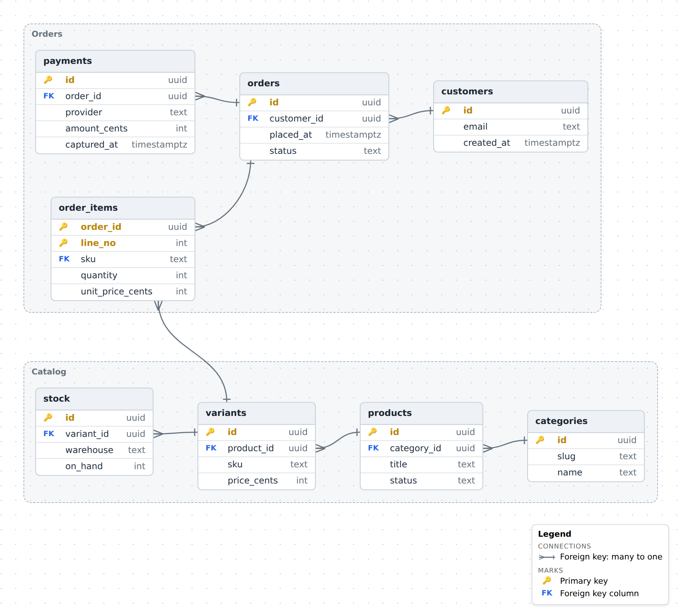Viewport: 680px width, 616px height.
Task: Click the unit_price_cents column in order_items
Action: click(x=123, y=291)
